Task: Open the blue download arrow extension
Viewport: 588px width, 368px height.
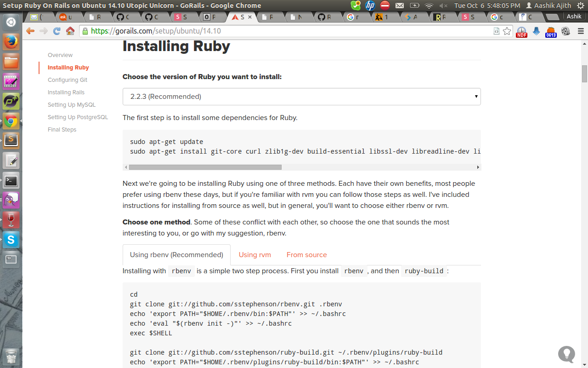Action: 536,31
